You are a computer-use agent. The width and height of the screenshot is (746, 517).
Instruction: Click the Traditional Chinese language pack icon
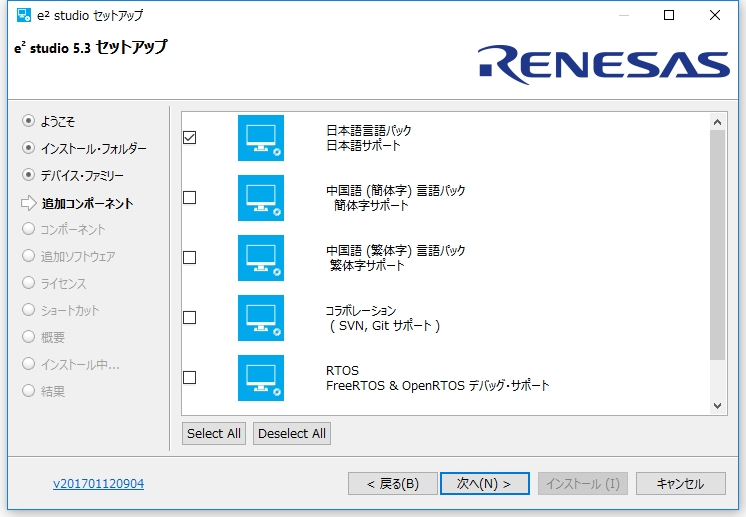(x=261, y=258)
